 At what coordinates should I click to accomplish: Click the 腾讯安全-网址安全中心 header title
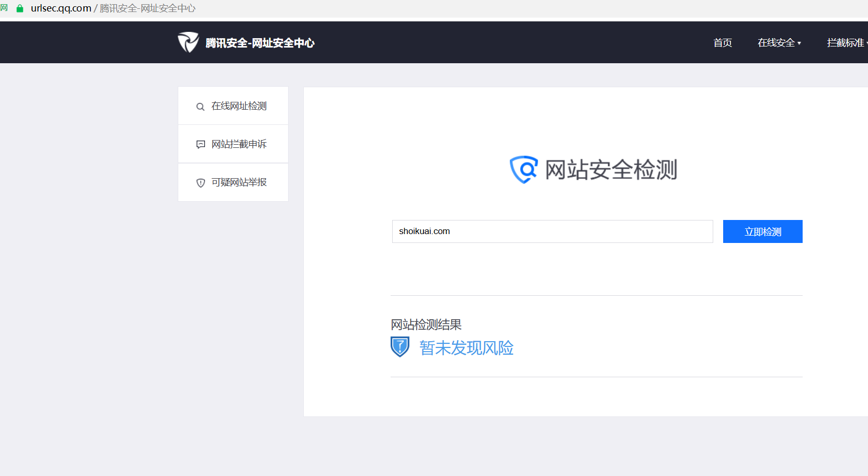click(260, 43)
